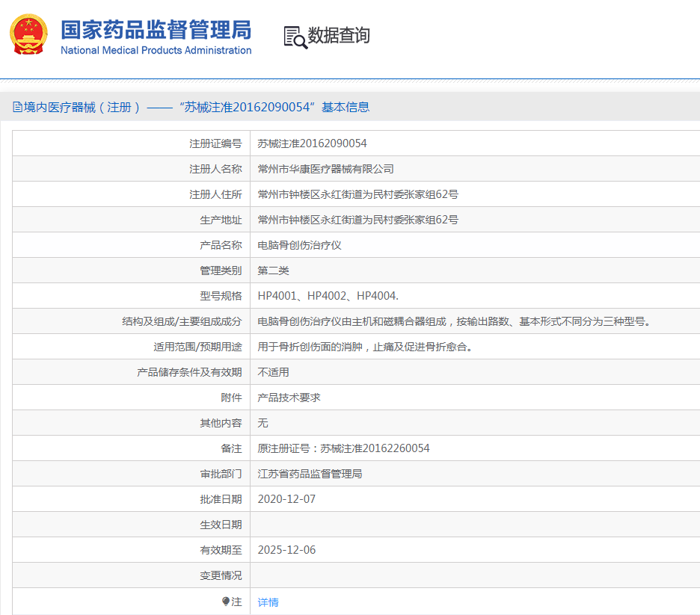Click the 结构及组成 description text
Screen dimensions: 700x615
(x=454, y=321)
